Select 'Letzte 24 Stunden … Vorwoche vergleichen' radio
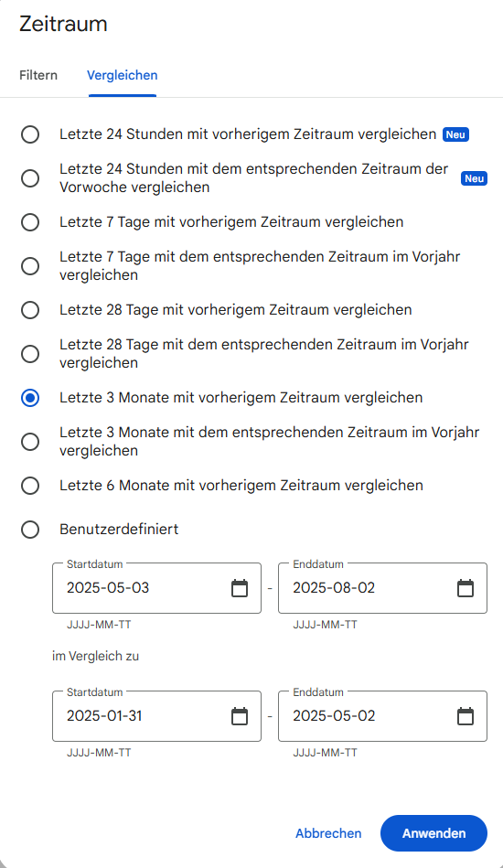This screenshot has height=868, width=503. pos(30,178)
